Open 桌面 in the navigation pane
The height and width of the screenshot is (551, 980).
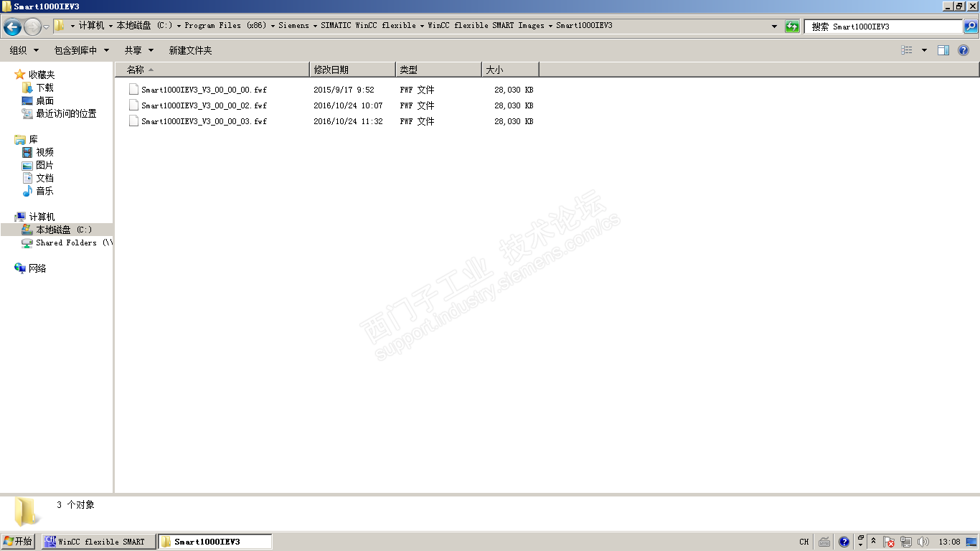point(44,100)
